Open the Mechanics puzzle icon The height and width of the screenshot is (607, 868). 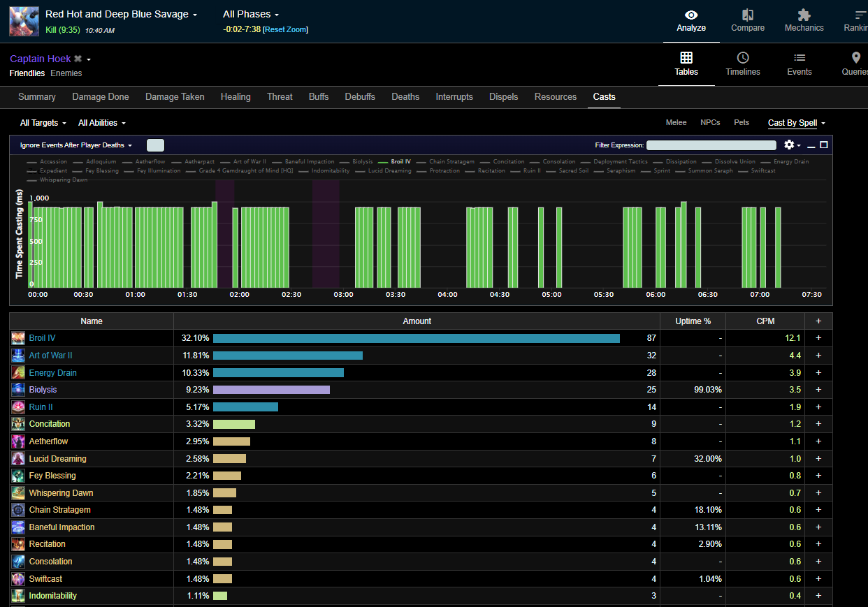[804, 15]
